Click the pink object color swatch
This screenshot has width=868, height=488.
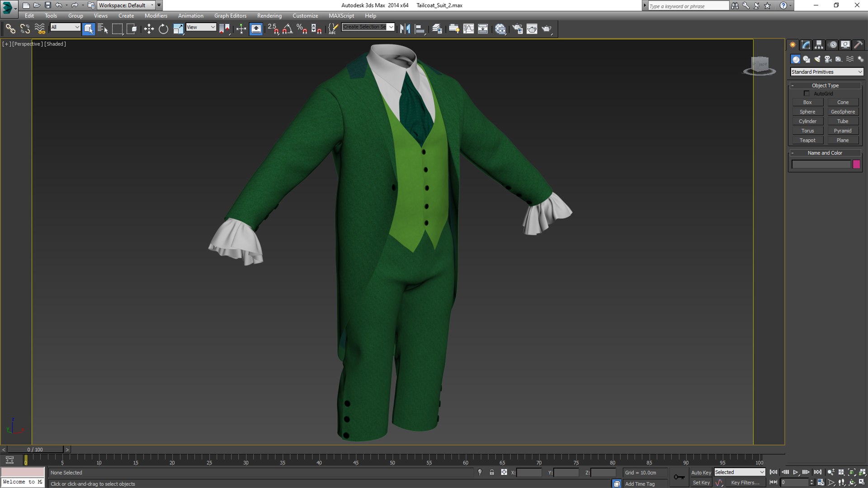pos(856,164)
